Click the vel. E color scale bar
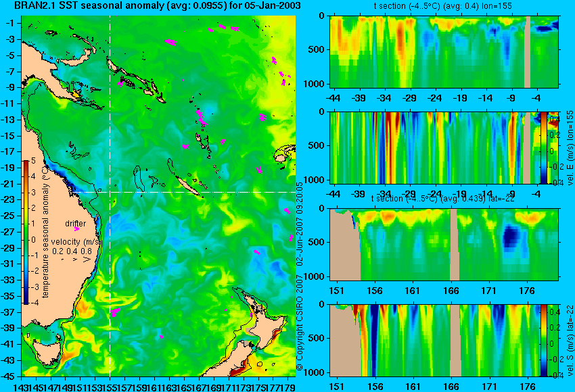The width and height of the screenshot is (575, 392). pyautogui.click(x=544, y=147)
